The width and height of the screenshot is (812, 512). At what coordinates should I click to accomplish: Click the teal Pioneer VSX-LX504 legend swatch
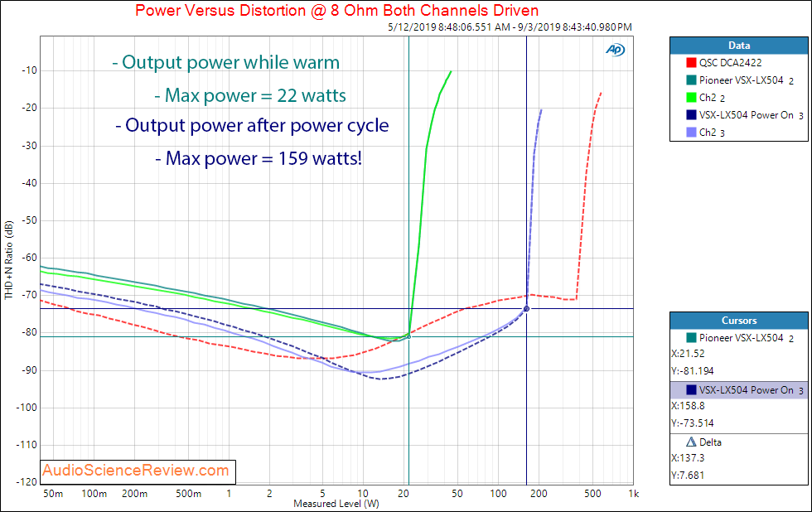pyautogui.click(x=691, y=80)
